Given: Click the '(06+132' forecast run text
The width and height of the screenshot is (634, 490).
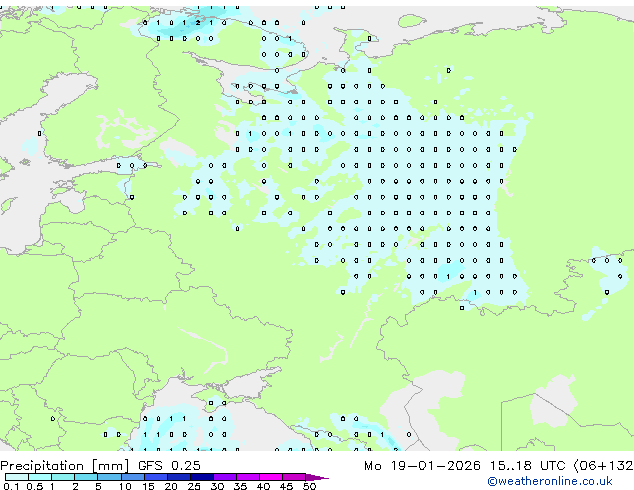Looking at the screenshot, I should [603, 466].
